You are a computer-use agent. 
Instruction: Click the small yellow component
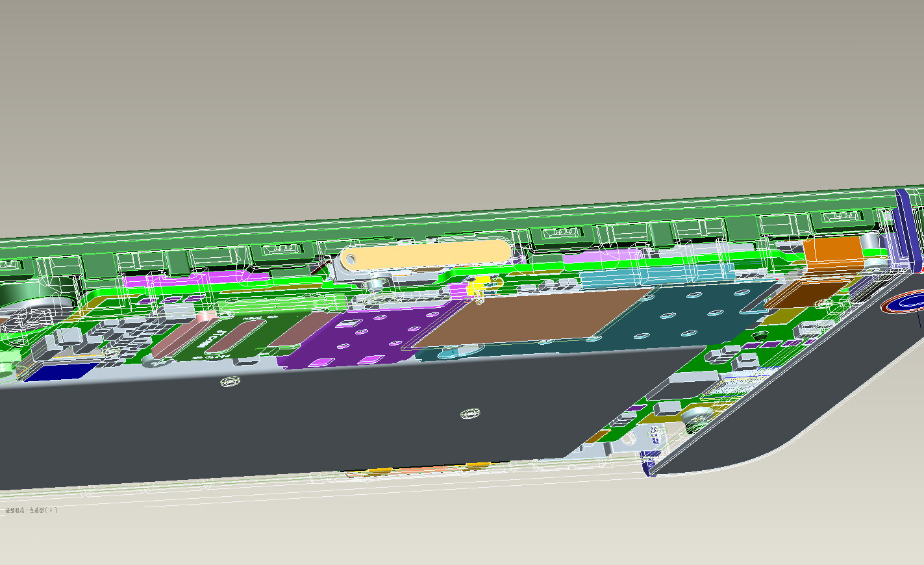[x=478, y=285]
